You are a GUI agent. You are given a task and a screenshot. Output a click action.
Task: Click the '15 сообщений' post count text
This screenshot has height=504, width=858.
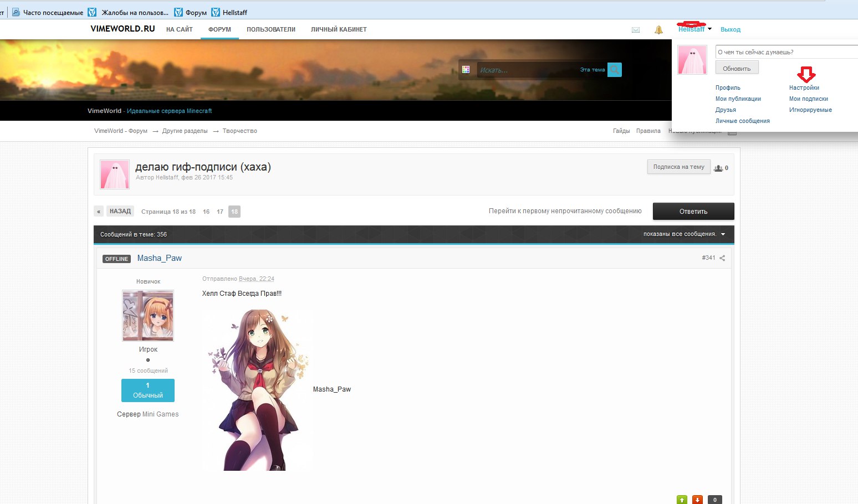pos(148,371)
